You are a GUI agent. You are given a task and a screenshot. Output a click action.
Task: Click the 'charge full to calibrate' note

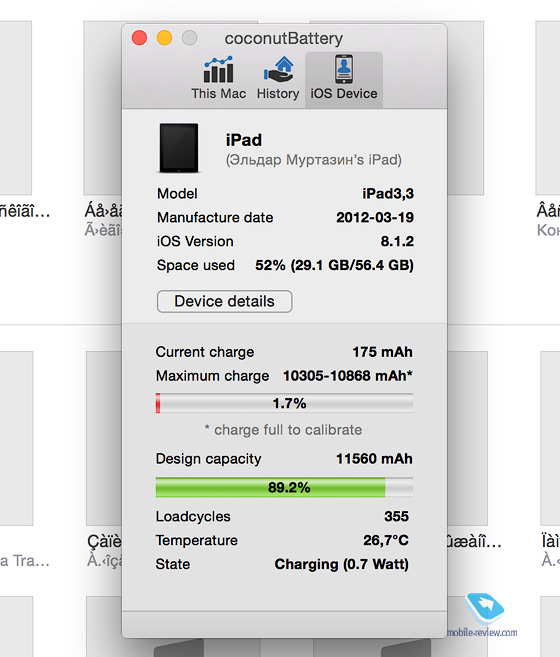283,430
